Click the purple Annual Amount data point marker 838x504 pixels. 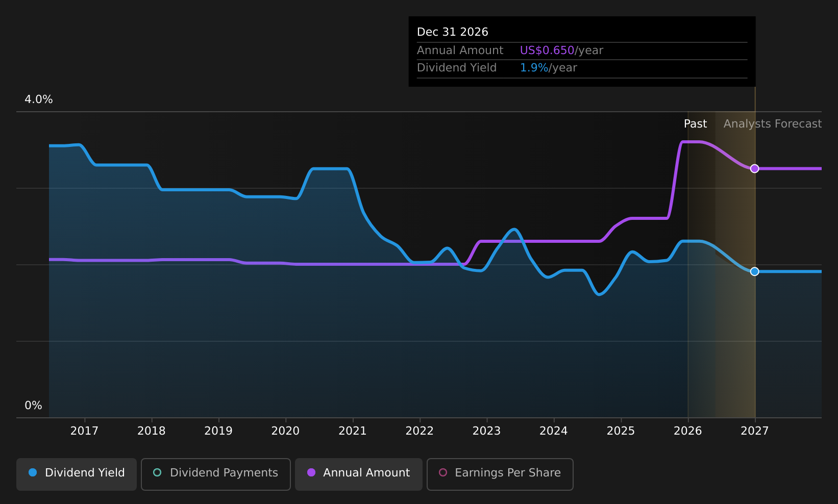click(x=754, y=168)
